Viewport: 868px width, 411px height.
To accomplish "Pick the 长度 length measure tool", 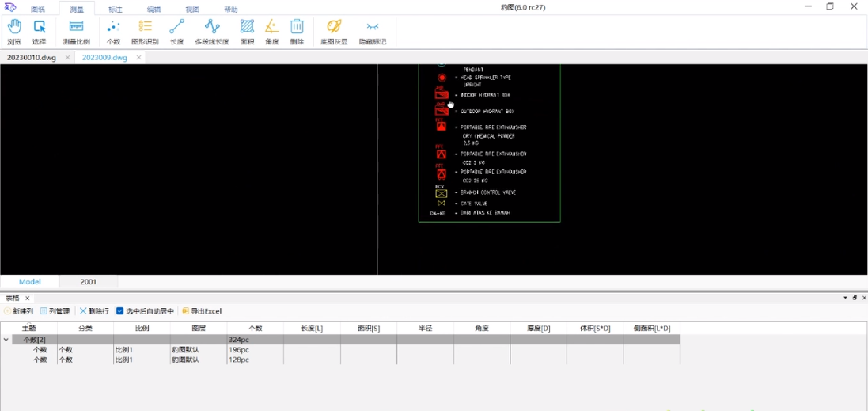I will (x=176, y=31).
